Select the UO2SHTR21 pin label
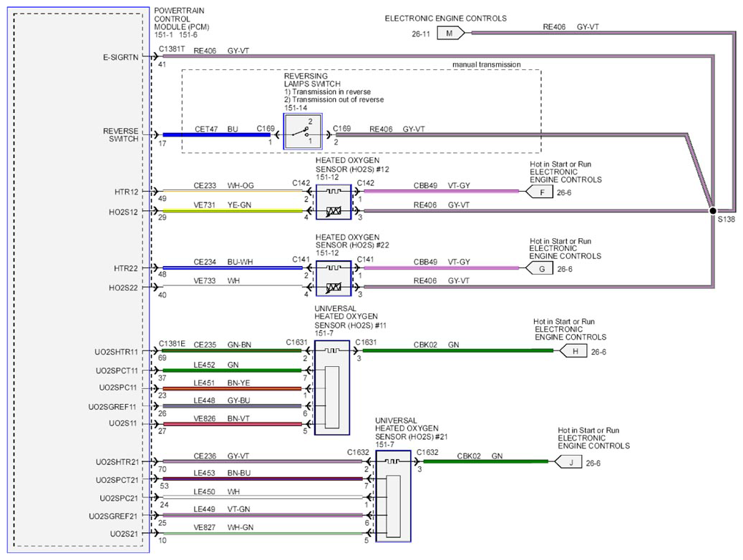The width and height of the screenshot is (743, 560). pyautogui.click(x=117, y=462)
